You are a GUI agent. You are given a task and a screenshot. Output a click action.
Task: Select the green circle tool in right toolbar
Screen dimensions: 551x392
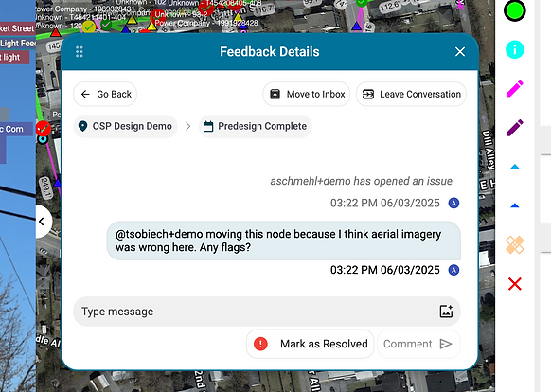coord(515,10)
